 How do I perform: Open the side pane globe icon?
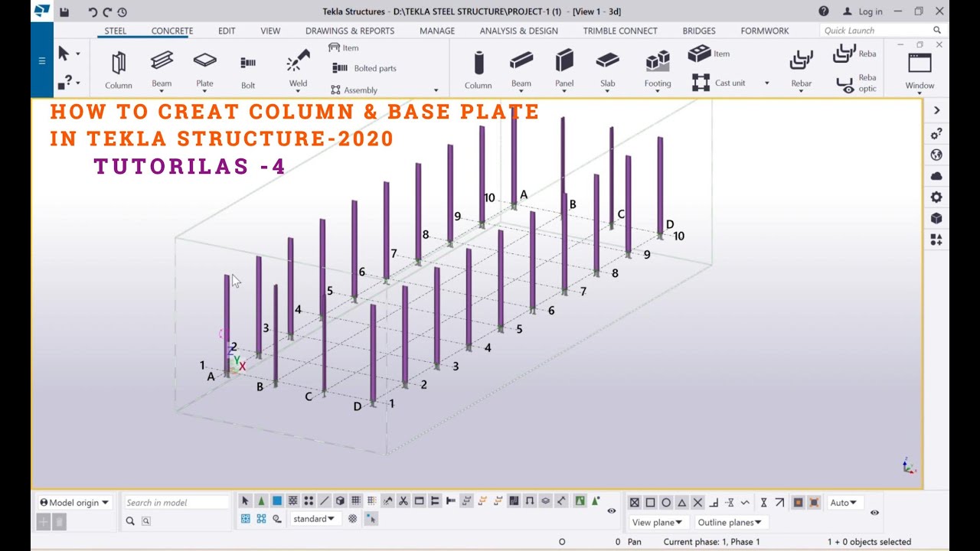click(x=936, y=155)
